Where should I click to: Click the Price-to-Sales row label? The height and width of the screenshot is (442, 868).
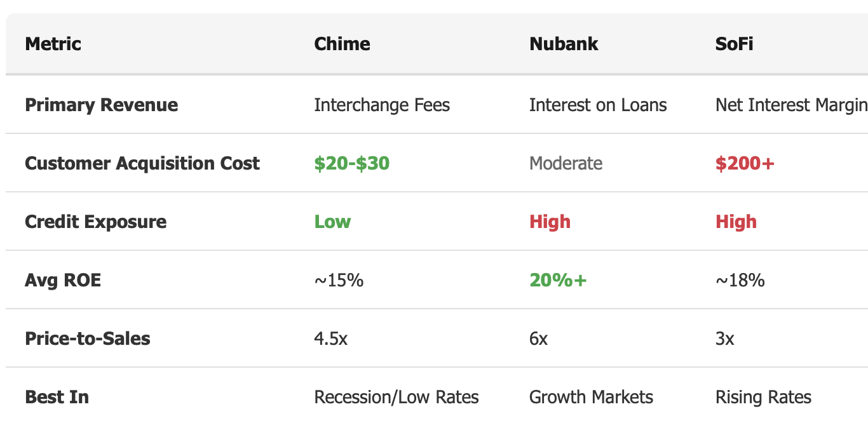tap(88, 338)
